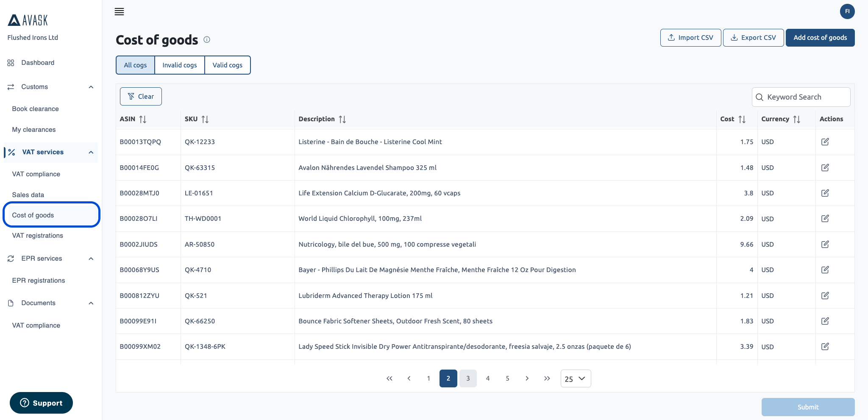Go to page 3

coord(468,378)
